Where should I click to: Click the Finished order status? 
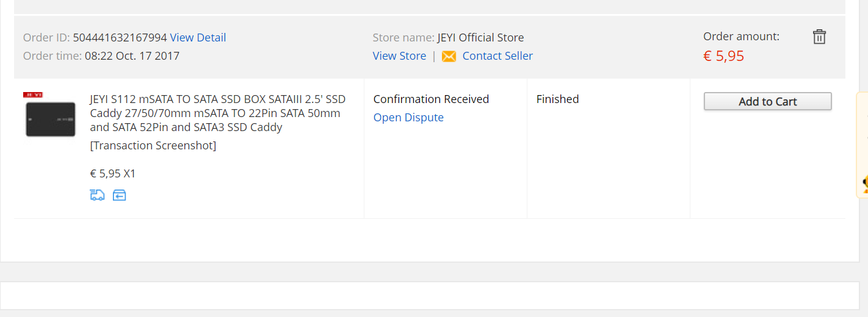tap(557, 99)
